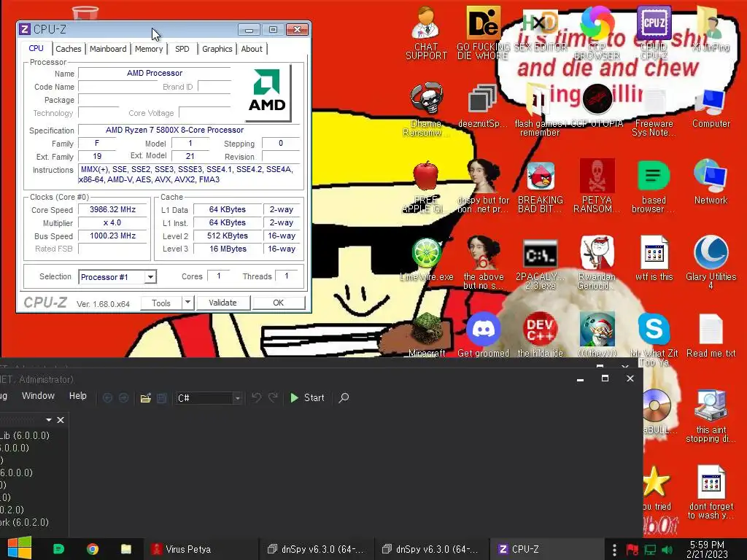The width and height of the screenshot is (747, 560).
Task: Open the dnSpy Help menu
Action: pyautogui.click(x=77, y=396)
